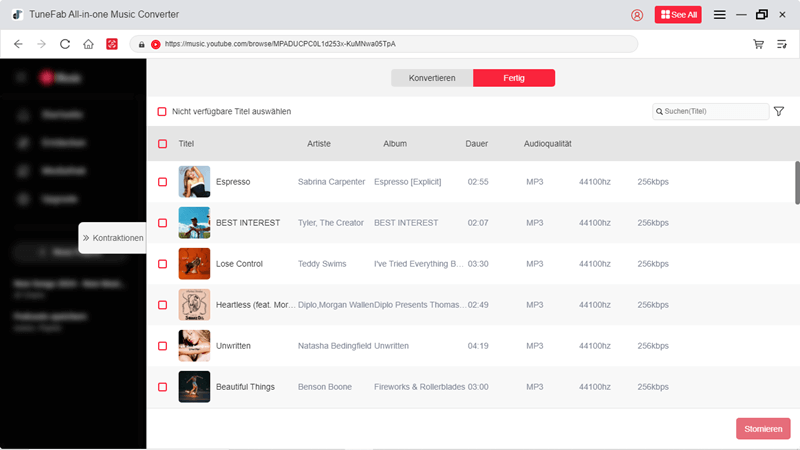Click artist 'Tyler, The Creator'
The image size is (800, 450).
click(331, 223)
